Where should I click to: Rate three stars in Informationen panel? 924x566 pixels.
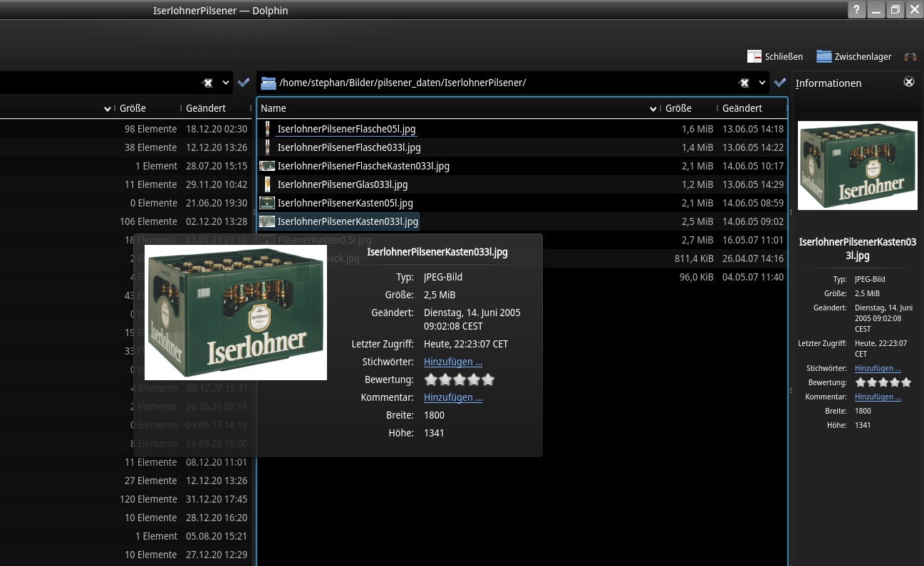[x=883, y=382]
